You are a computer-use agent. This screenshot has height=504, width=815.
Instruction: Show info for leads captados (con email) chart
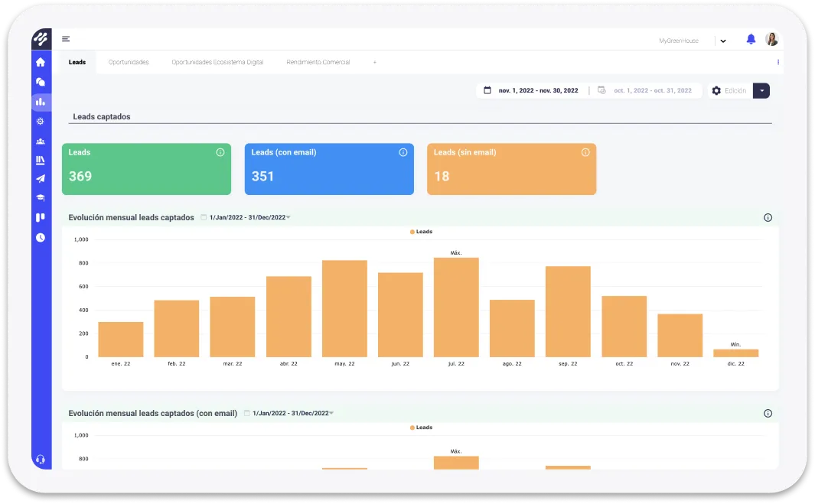768,414
